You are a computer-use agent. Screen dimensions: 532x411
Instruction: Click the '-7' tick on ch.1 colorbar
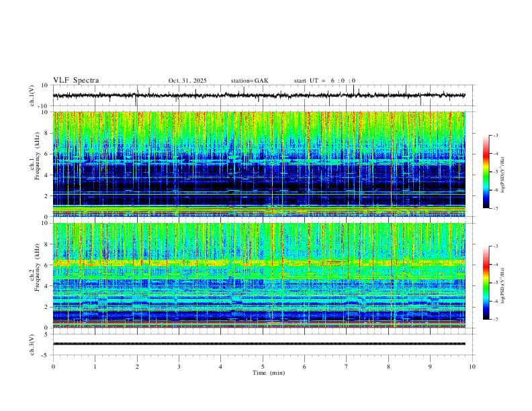pyautogui.click(x=495, y=208)
